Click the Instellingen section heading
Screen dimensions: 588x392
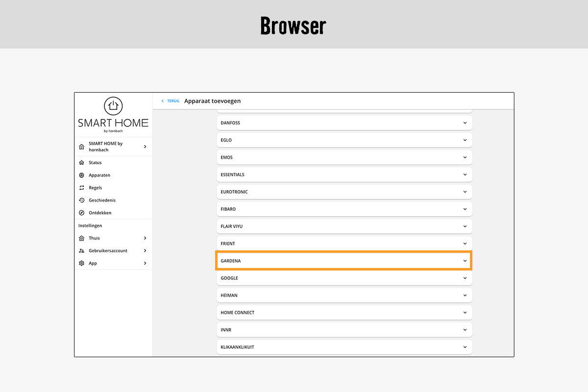coord(90,225)
